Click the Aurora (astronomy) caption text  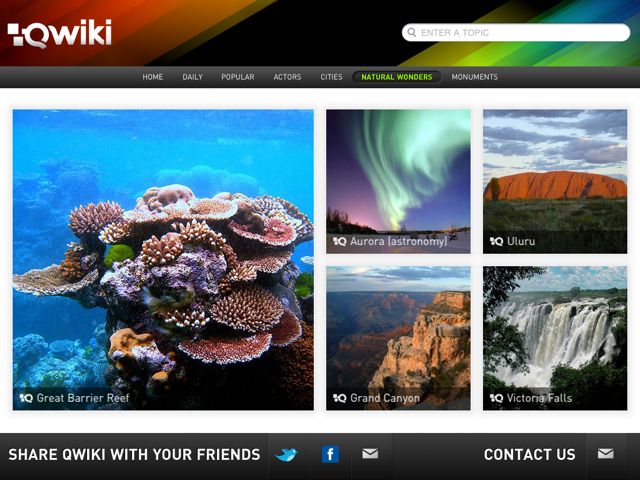tap(399, 241)
